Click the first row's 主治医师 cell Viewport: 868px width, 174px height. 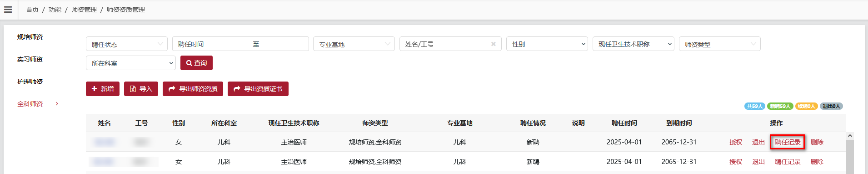point(294,142)
